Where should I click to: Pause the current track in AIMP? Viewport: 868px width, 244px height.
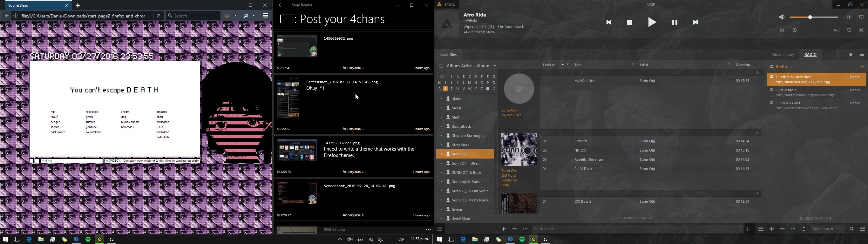click(x=675, y=23)
